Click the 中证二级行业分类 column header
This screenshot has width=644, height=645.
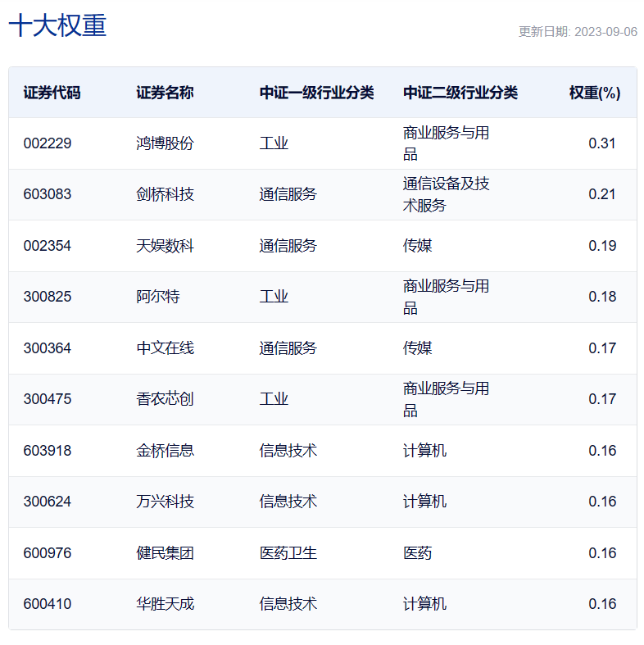point(460,93)
